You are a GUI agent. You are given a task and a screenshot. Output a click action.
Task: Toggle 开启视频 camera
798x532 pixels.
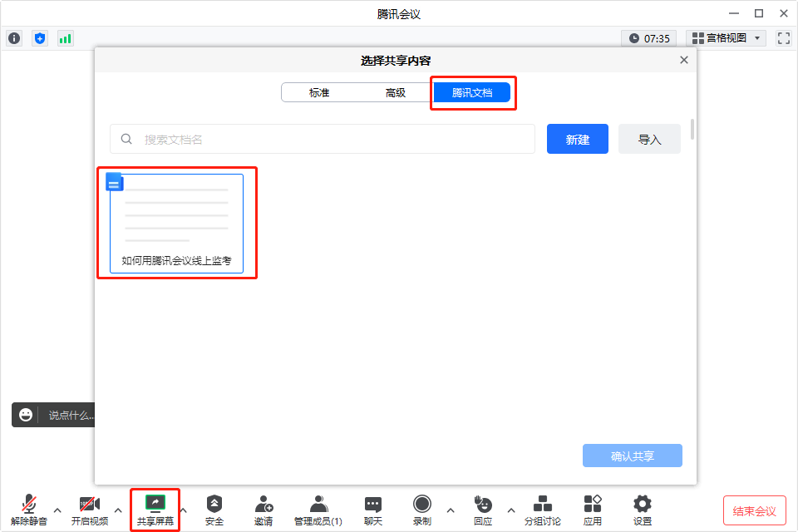tap(90, 510)
